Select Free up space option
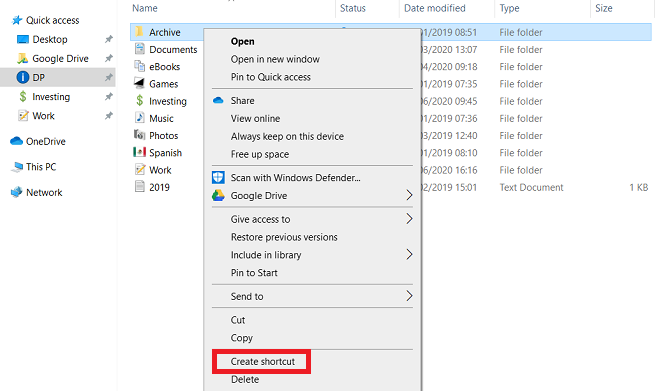The image size is (670, 391). coord(260,154)
